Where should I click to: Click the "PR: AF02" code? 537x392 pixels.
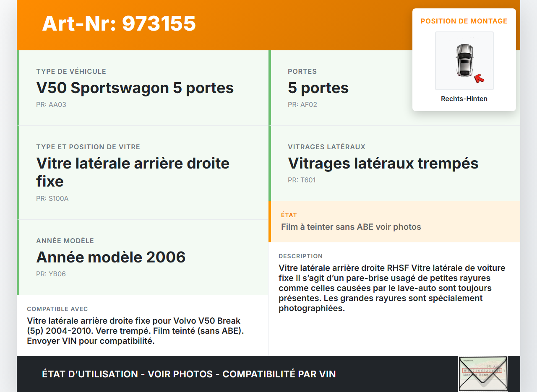[302, 104]
